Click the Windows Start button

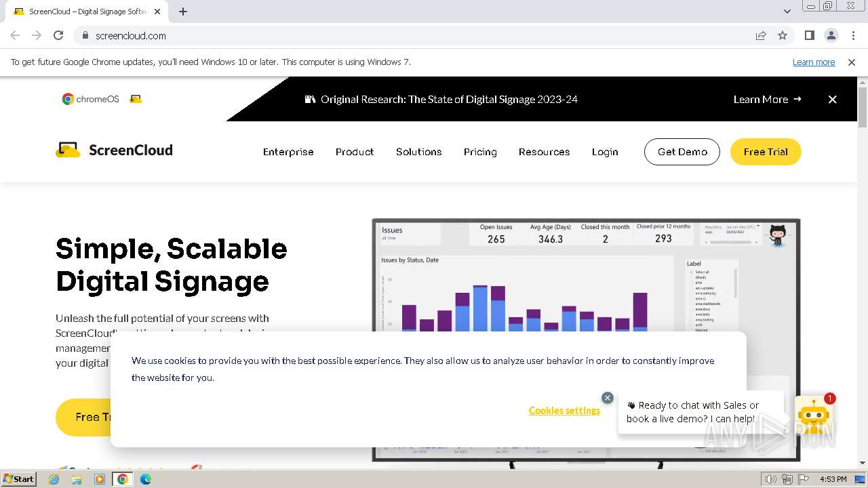18,479
